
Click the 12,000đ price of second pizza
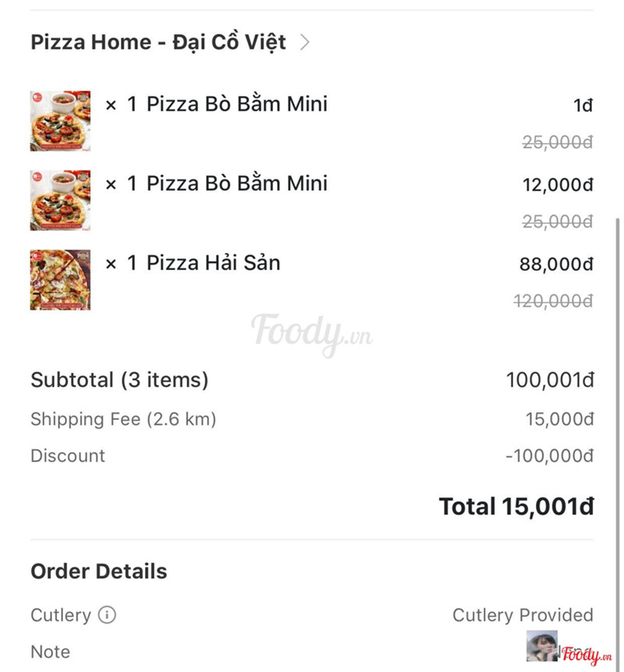tap(558, 185)
